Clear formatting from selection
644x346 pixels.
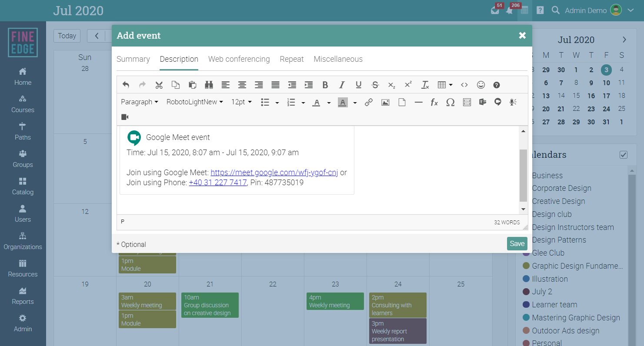click(425, 85)
